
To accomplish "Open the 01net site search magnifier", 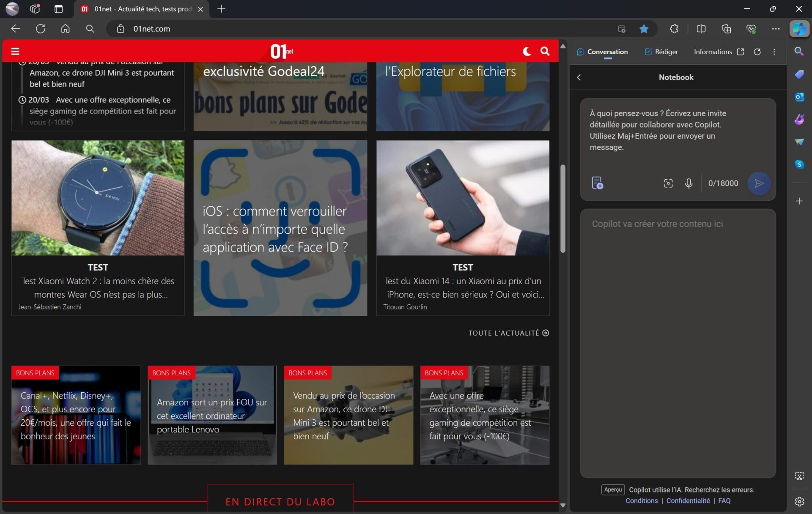I will click(545, 52).
